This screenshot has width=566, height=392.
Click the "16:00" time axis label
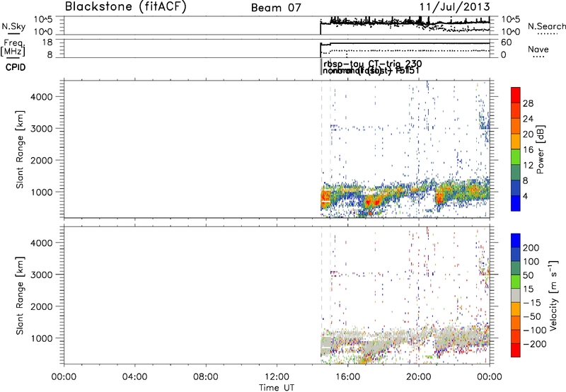click(x=347, y=377)
